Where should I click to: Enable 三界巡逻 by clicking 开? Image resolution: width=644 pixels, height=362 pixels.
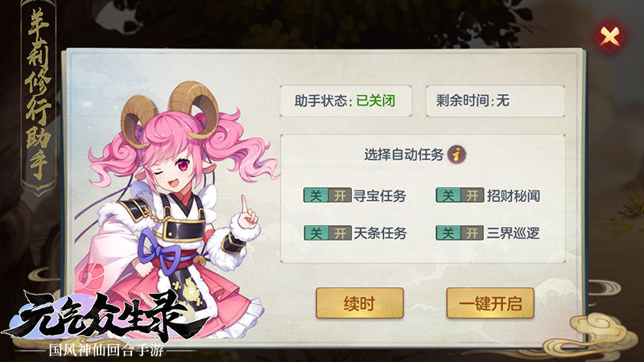click(472, 233)
